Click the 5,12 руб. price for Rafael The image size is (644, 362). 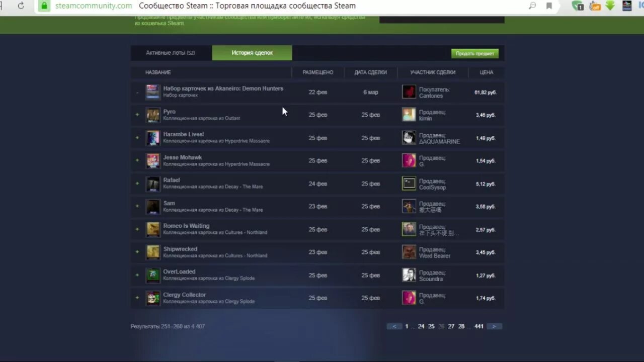(x=486, y=184)
